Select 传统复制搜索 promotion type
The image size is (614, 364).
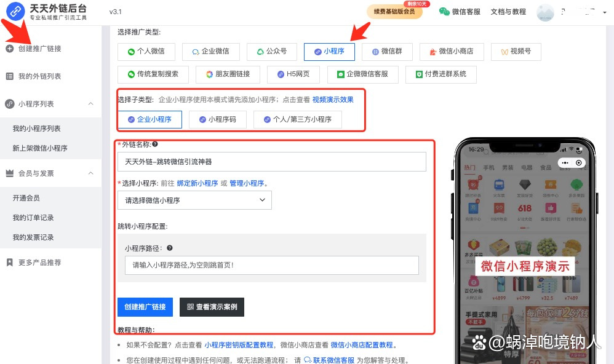[153, 74]
